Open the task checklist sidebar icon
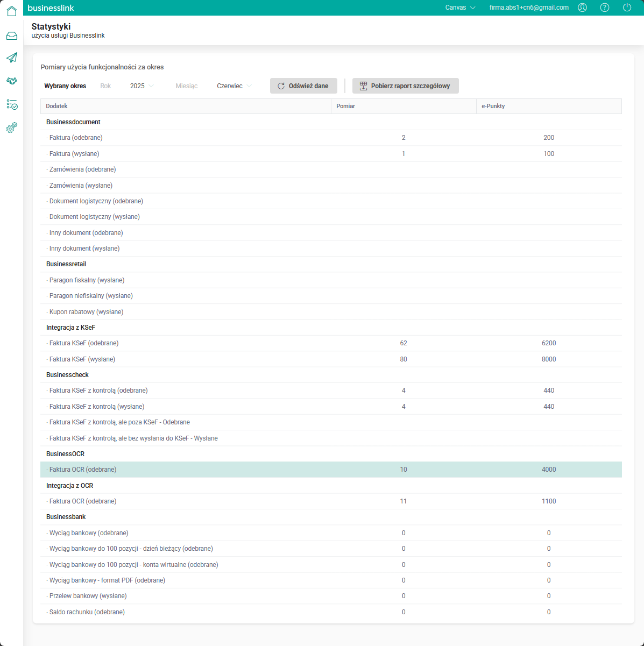Screen dimensions: 644x646 coord(11,104)
